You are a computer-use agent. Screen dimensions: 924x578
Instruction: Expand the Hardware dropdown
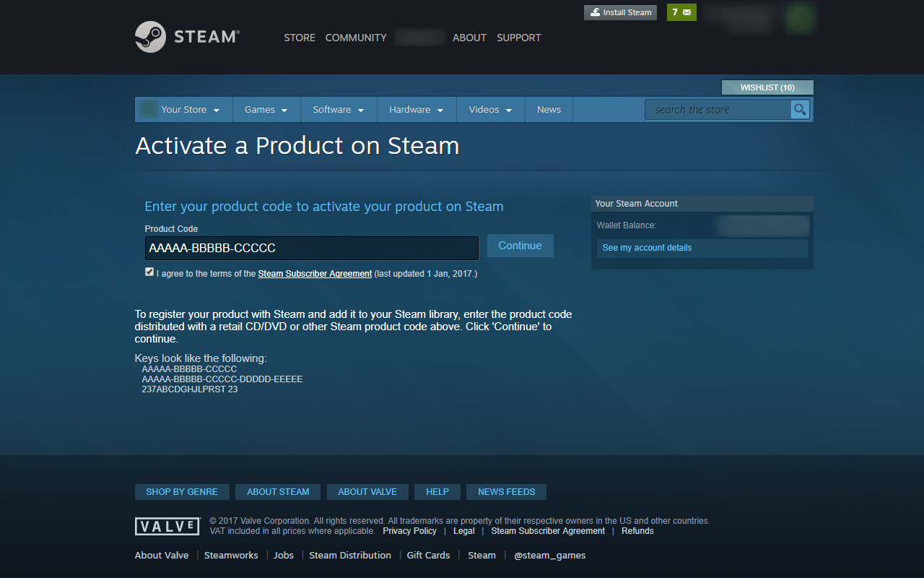(416, 109)
